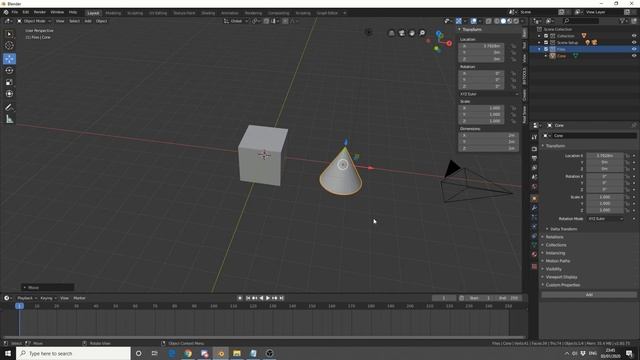Image resolution: width=640 pixels, height=360 pixels.
Task: Click Scale X field in properties panel
Action: click(x=605, y=197)
